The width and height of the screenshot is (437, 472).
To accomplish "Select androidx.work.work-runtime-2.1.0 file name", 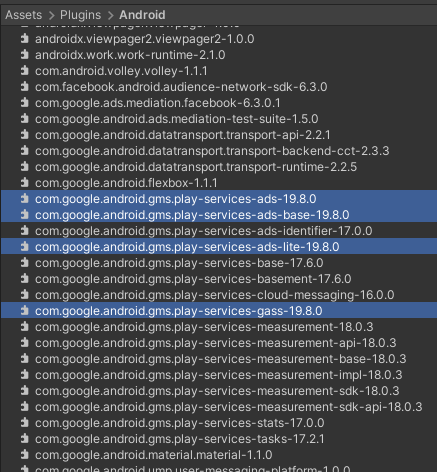I will click(130, 55).
